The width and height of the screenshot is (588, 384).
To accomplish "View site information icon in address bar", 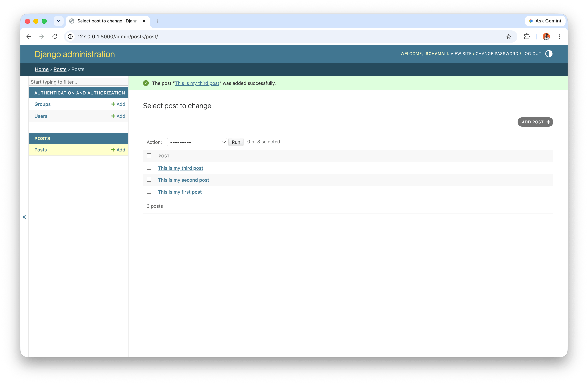I will click(70, 37).
